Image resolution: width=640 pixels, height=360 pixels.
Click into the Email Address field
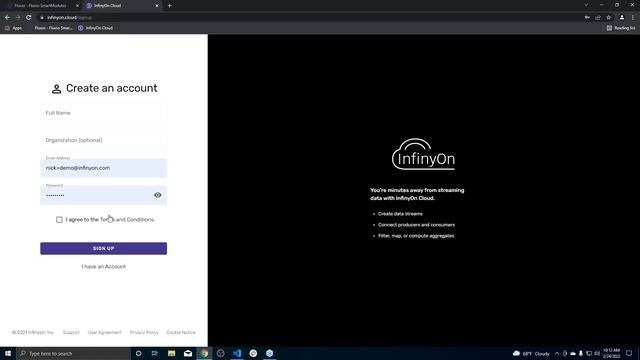pyautogui.click(x=103, y=168)
